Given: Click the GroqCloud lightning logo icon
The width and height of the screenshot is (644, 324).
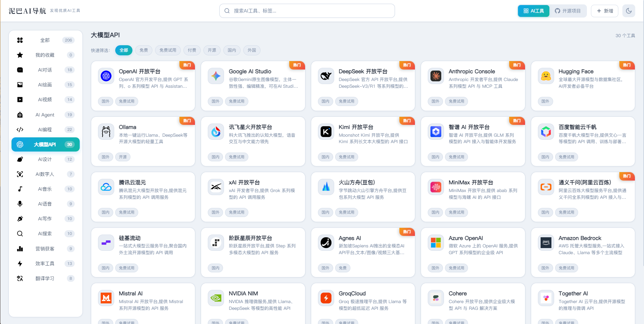Looking at the screenshot, I should [x=326, y=298].
